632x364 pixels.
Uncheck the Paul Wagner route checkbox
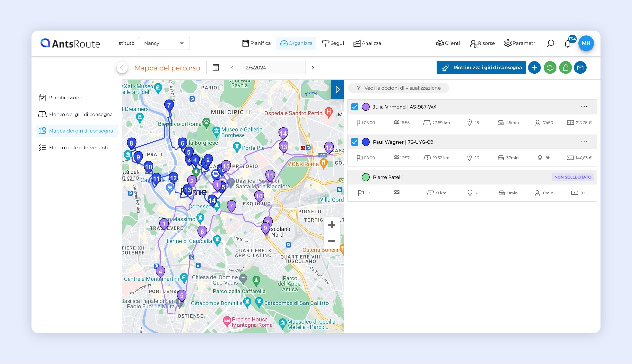pyautogui.click(x=355, y=142)
